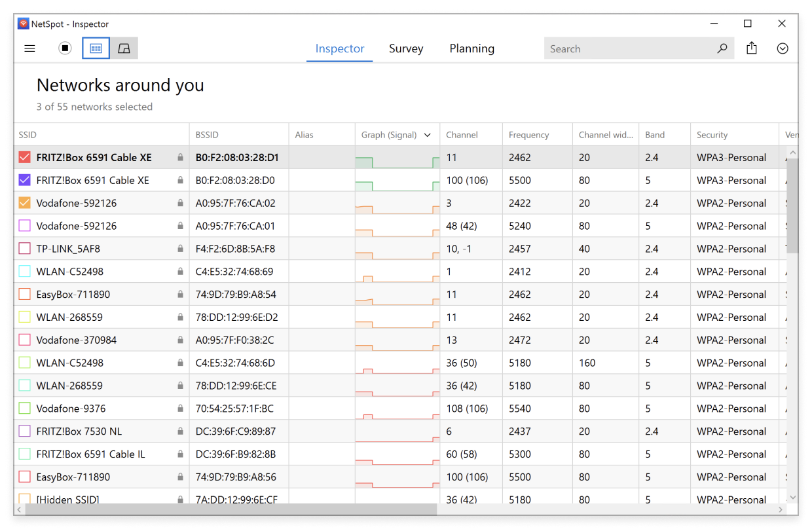Image resolution: width=812 pixels, height=529 pixels.
Task: Check WLAN-C52498 on channel 36 (50)
Action: coord(25,363)
